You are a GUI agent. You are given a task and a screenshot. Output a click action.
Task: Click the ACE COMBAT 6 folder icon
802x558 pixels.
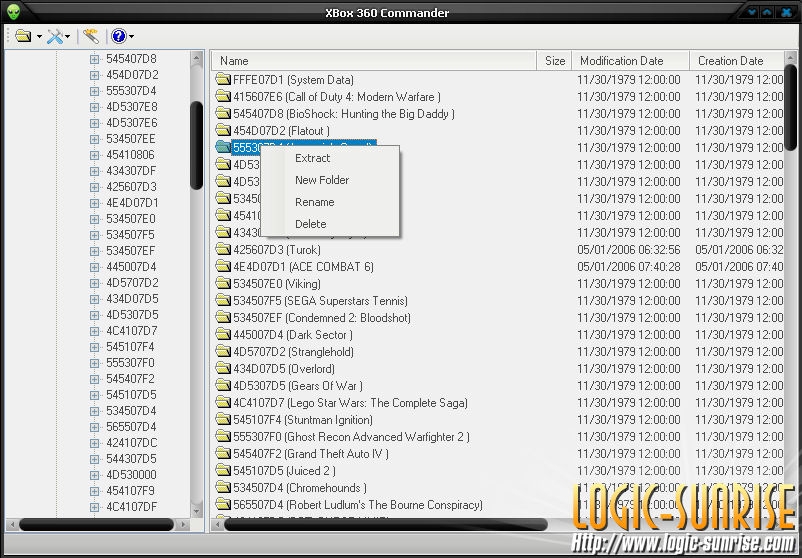(223, 266)
